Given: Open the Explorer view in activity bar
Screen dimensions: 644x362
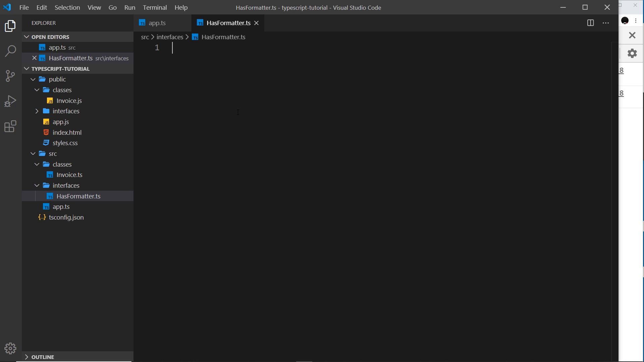Looking at the screenshot, I should tap(10, 26).
